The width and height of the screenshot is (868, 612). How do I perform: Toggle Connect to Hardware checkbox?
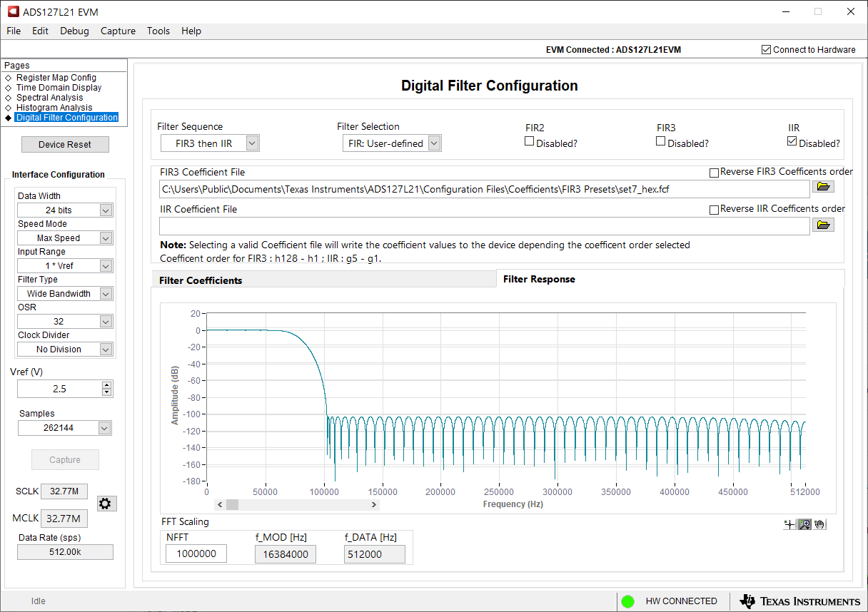[x=767, y=50]
